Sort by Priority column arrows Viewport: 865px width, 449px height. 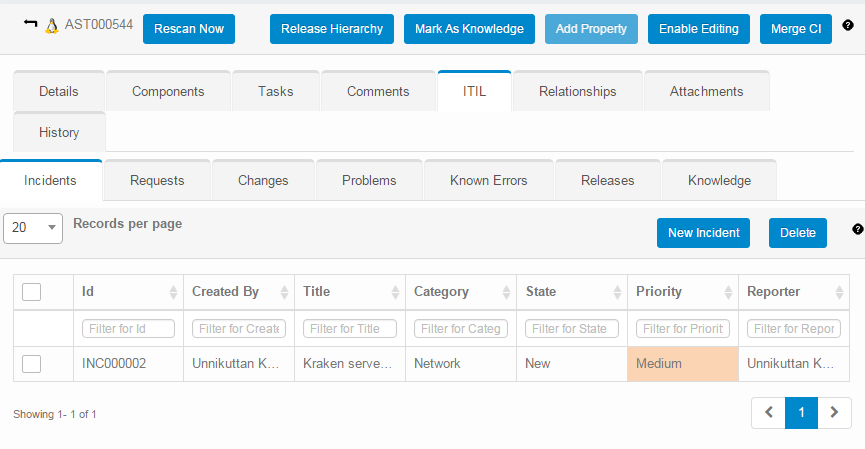(726, 292)
